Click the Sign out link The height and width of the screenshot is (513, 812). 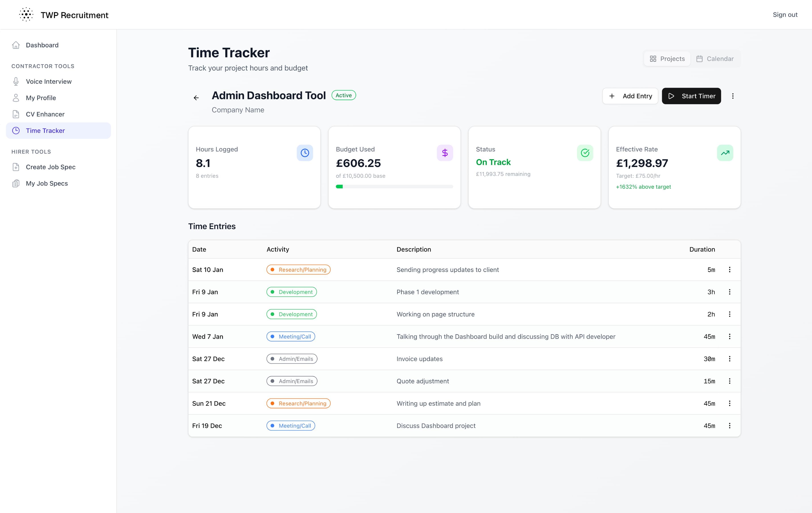tap(785, 15)
